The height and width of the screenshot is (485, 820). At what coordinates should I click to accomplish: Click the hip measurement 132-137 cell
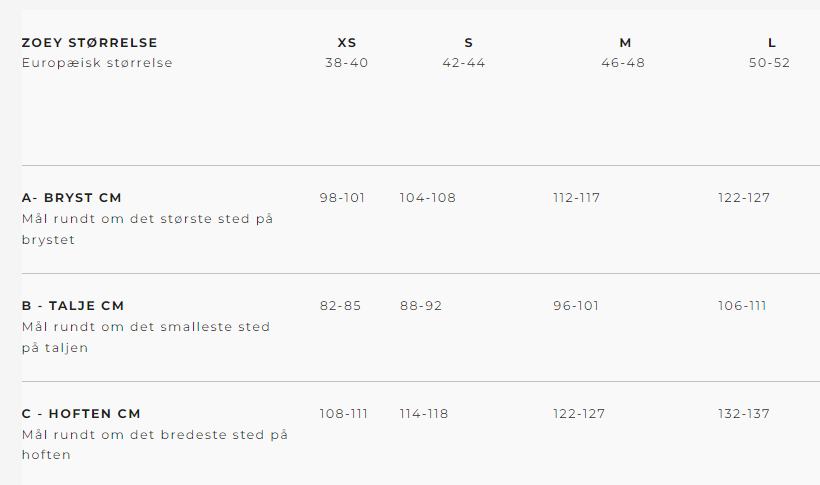click(x=744, y=414)
